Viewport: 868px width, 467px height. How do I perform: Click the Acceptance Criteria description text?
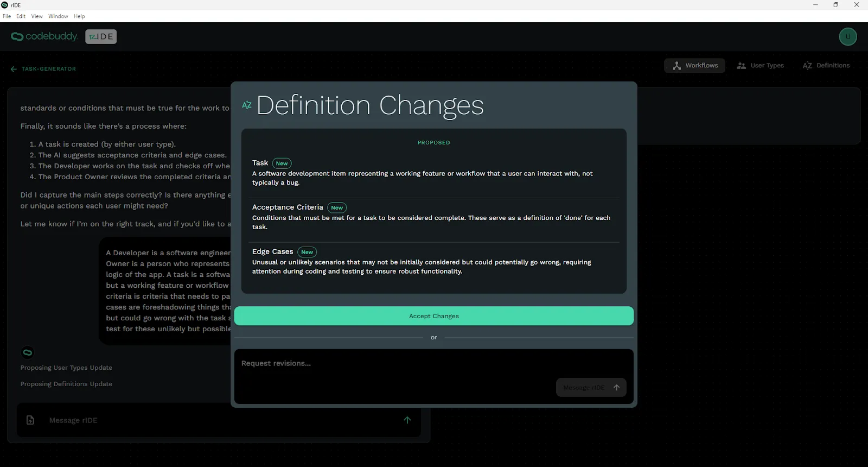pyautogui.click(x=431, y=222)
